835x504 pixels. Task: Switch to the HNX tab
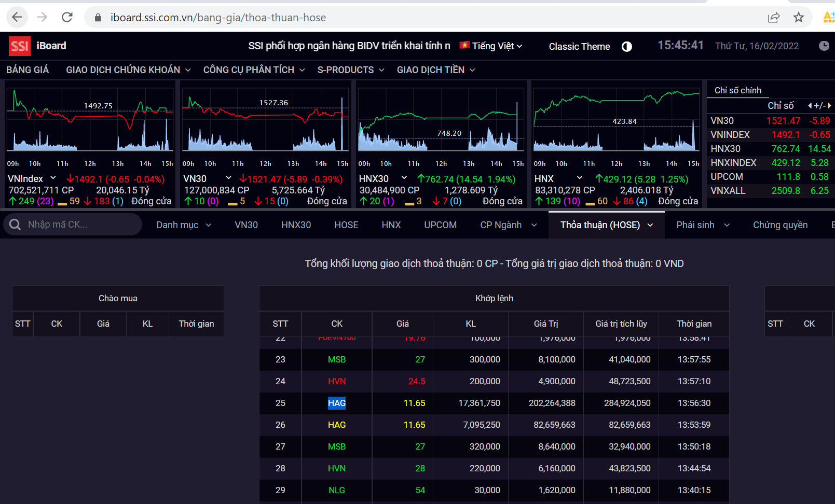pos(391,225)
